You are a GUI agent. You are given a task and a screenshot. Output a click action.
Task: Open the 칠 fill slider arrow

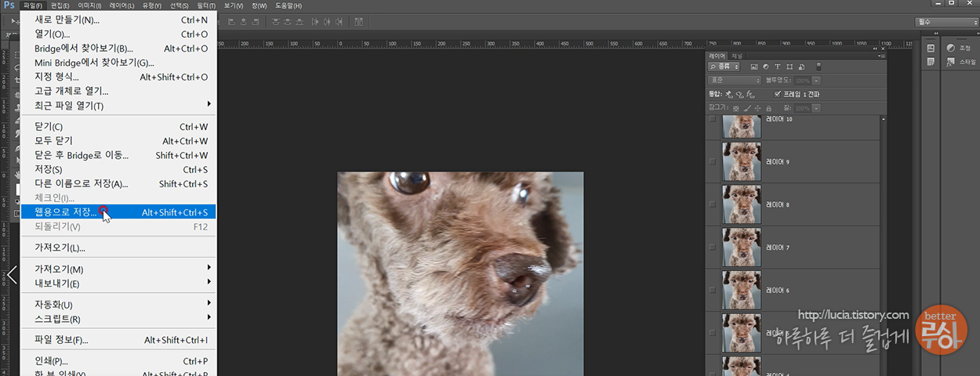tap(816, 108)
